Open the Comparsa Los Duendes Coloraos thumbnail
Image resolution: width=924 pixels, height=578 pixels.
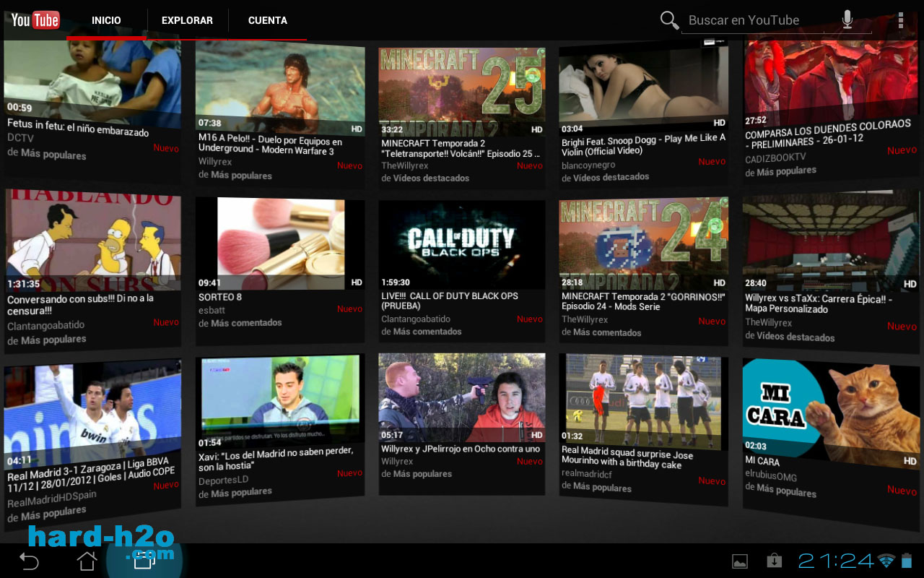[x=830, y=81]
